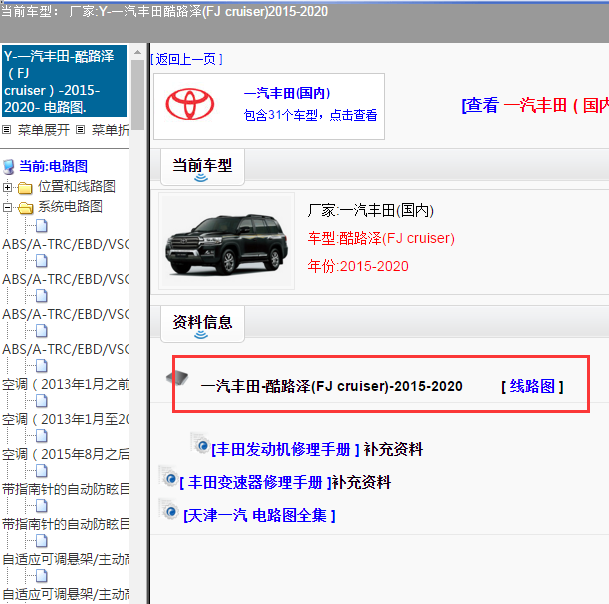Open the 空调（2015年8月之后 diagram entry
Viewport: 609px width, 604px height.
point(65,454)
